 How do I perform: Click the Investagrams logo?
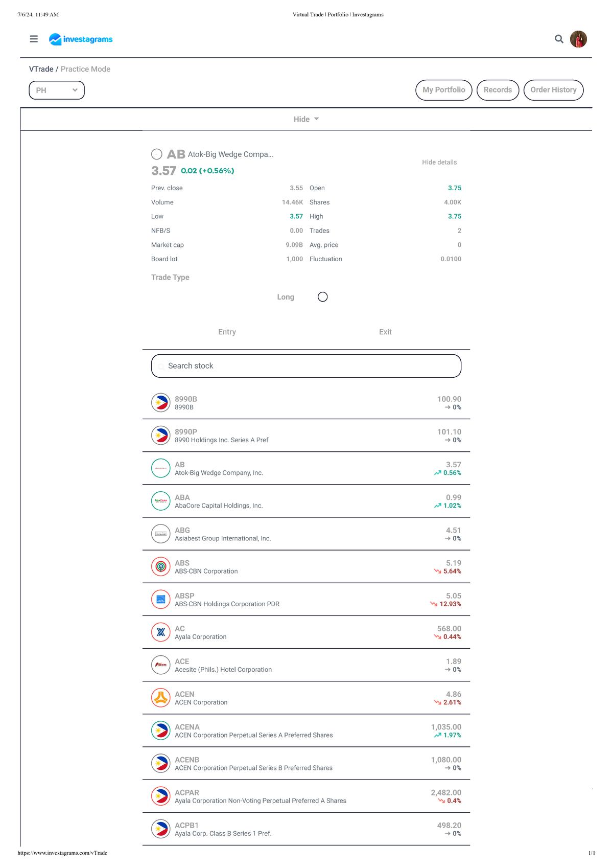(x=81, y=39)
